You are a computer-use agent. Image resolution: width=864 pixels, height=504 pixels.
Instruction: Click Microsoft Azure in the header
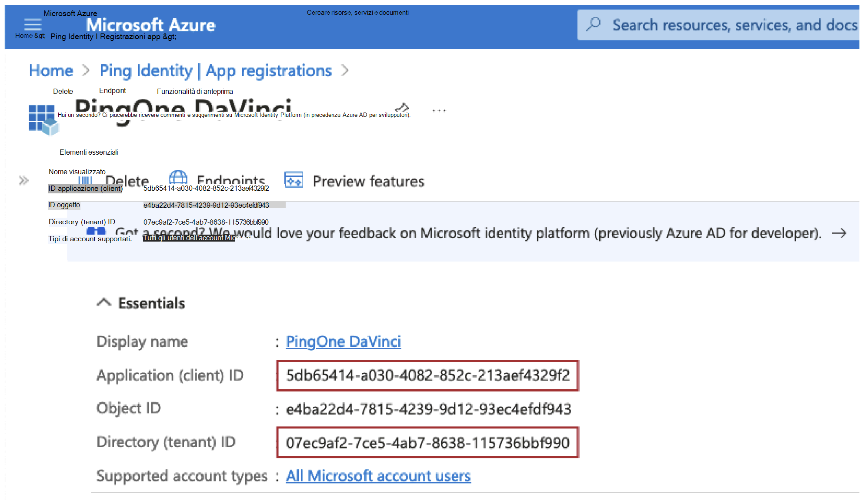coord(151,25)
